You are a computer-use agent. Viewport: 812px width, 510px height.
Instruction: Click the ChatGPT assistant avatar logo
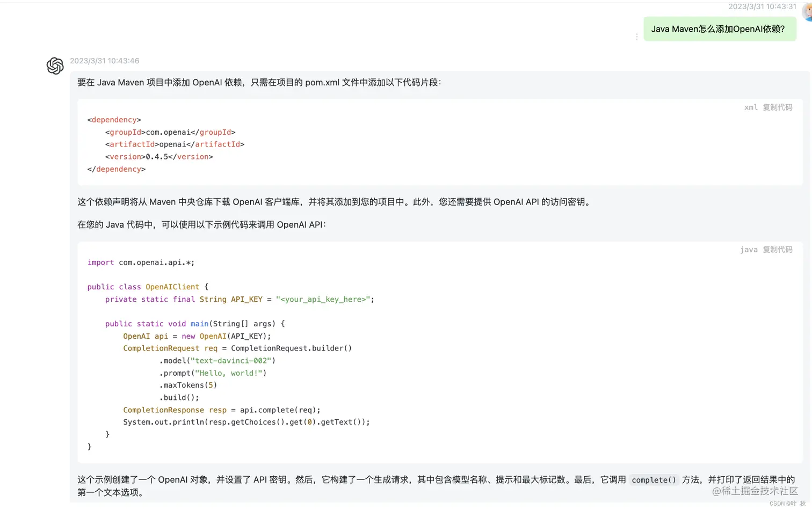click(x=55, y=66)
